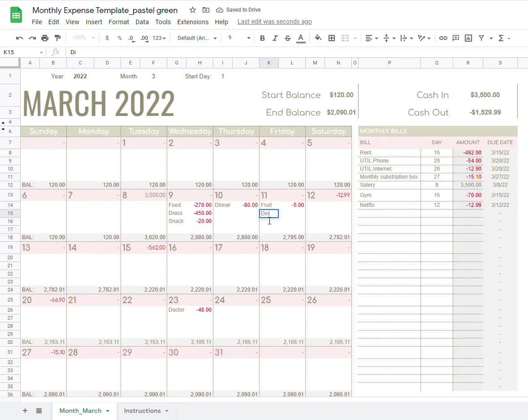Apply currency formatting with the dollar icon
Viewport: 528px width, 420px height.
tap(107, 38)
